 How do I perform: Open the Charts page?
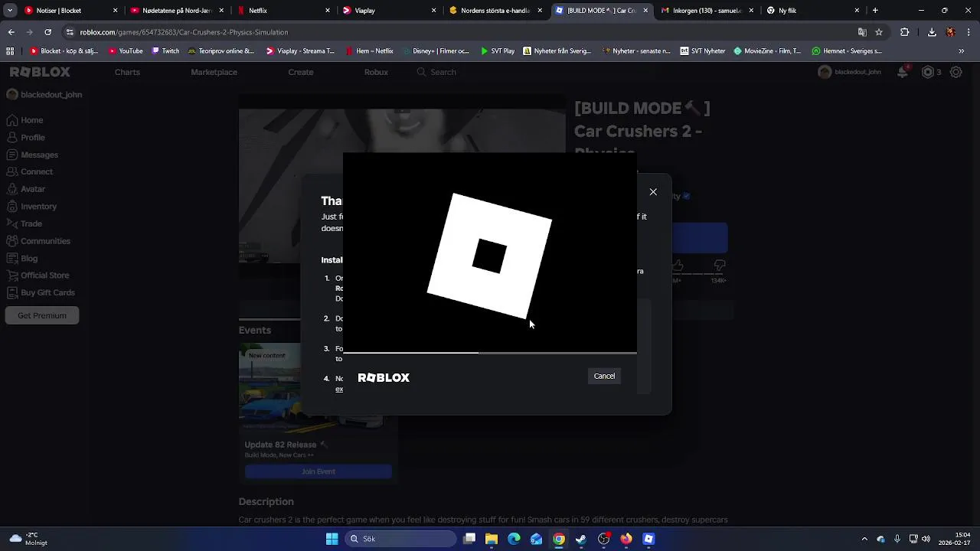[127, 72]
